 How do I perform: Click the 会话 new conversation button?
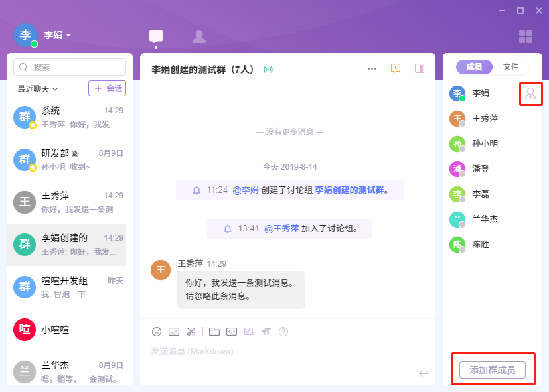pyautogui.click(x=107, y=88)
